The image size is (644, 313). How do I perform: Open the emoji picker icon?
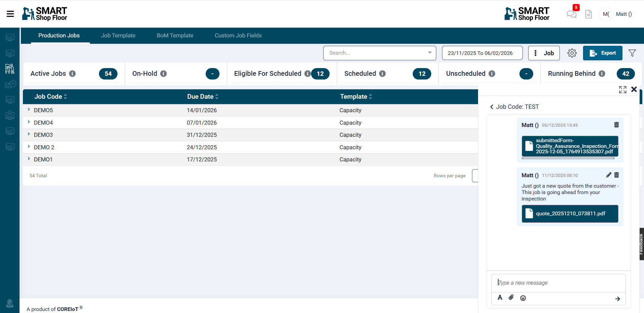click(523, 298)
